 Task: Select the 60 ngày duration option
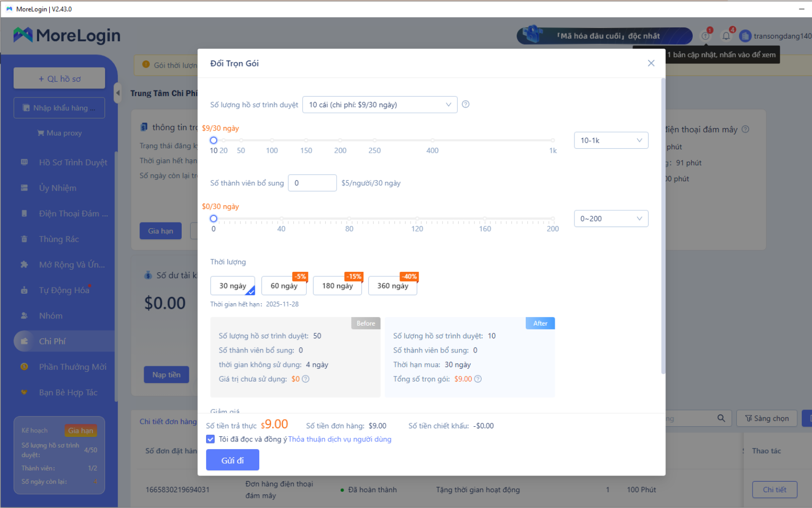(x=284, y=285)
